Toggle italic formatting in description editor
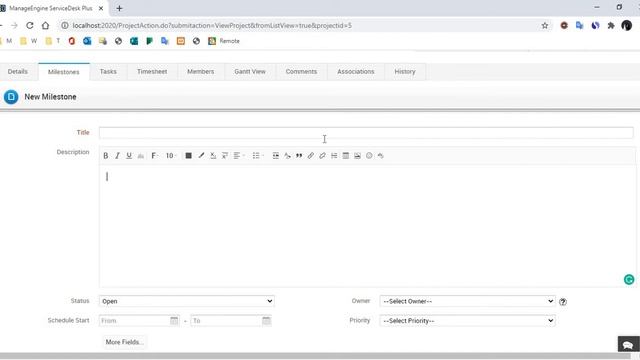Viewport: 640px width, 360px height. pyautogui.click(x=117, y=156)
